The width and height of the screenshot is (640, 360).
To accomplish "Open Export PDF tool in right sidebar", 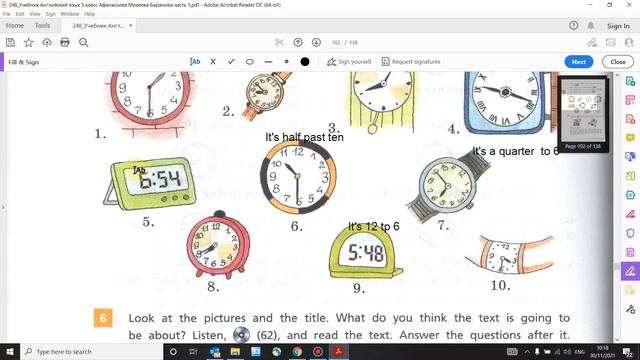I will 630,81.
